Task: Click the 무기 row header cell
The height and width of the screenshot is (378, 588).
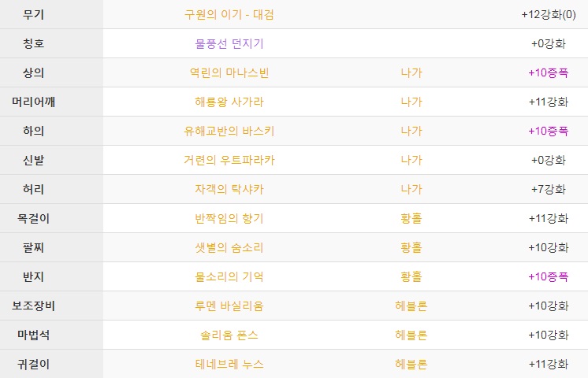Action: point(51,14)
